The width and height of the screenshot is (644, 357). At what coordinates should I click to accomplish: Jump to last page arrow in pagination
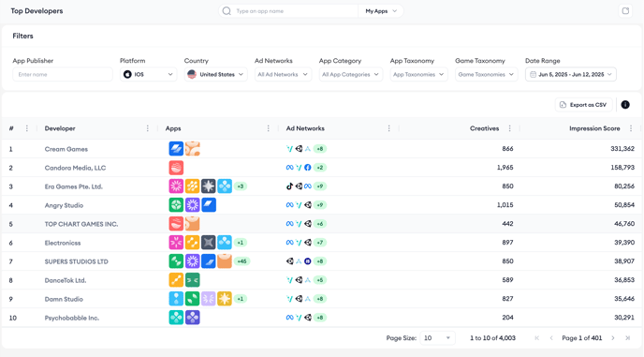point(627,338)
